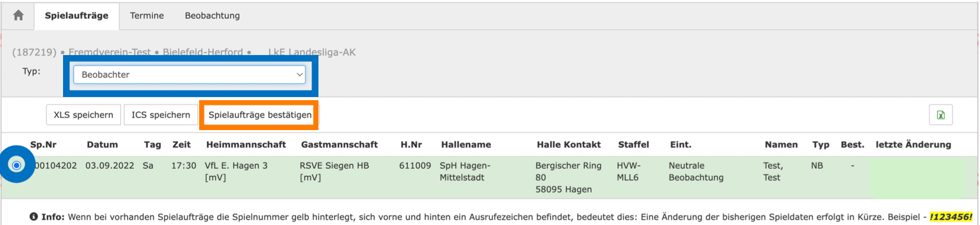Open the Beobachtung tab
This screenshot has width=980, height=225.
point(212,16)
